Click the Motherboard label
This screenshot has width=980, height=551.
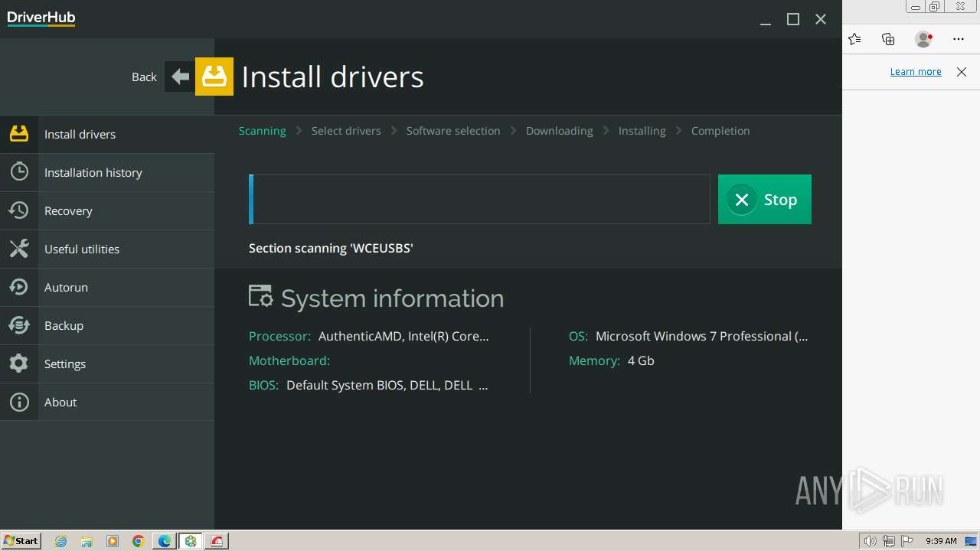point(289,360)
